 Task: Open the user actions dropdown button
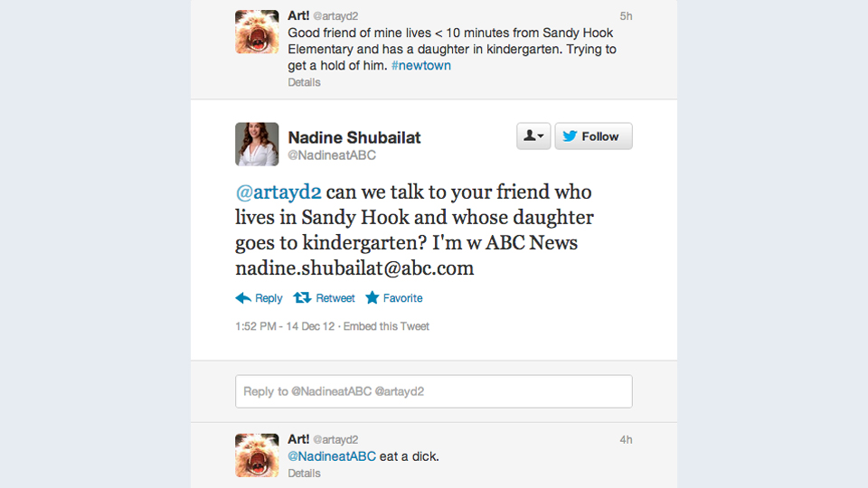(533, 136)
